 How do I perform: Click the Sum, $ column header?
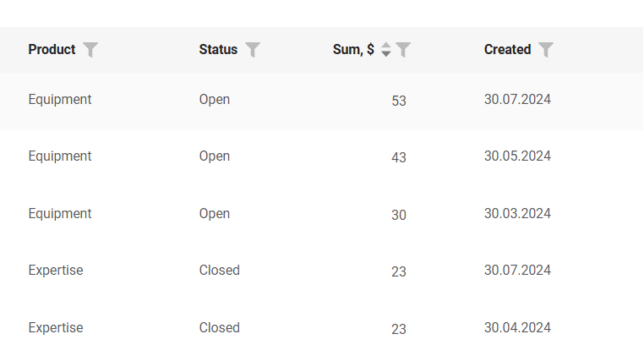353,50
